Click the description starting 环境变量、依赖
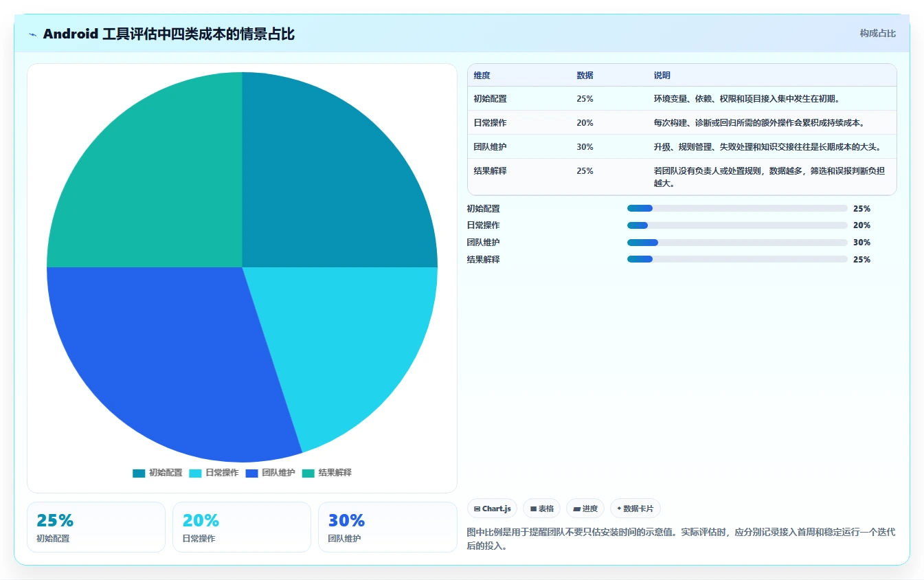This screenshot has height=580, width=924. [747, 99]
